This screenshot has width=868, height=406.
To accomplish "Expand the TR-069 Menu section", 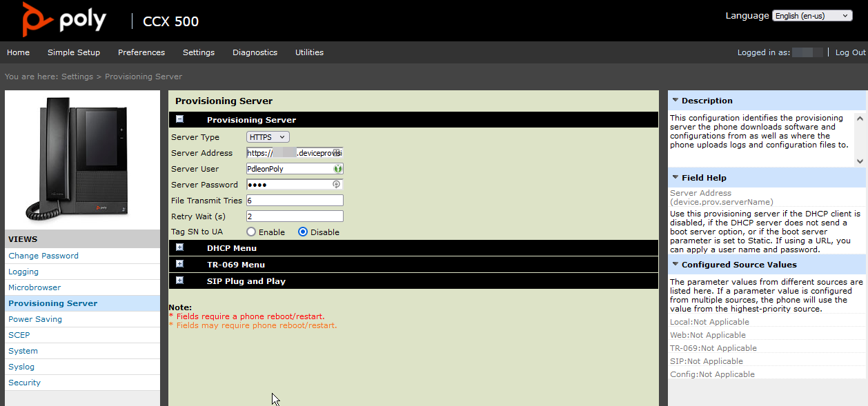I will 180,264.
